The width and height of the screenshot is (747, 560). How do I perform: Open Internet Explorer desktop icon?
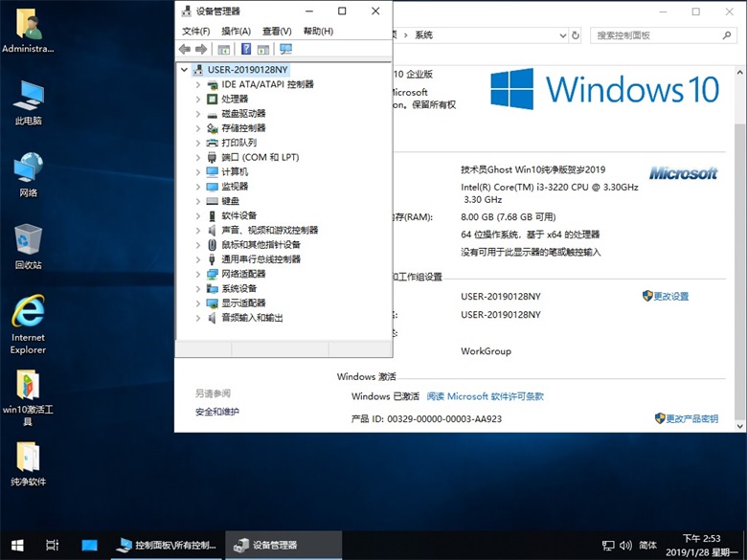(28, 324)
